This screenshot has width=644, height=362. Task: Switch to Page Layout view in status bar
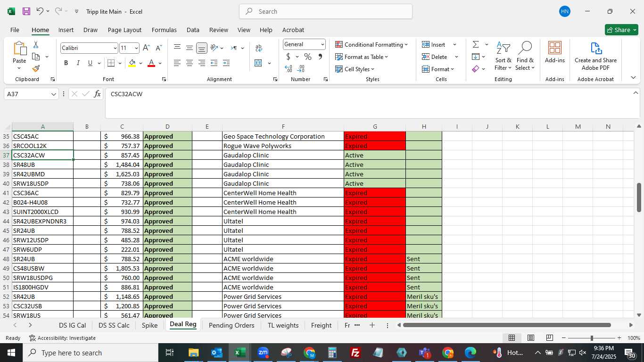point(530,338)
